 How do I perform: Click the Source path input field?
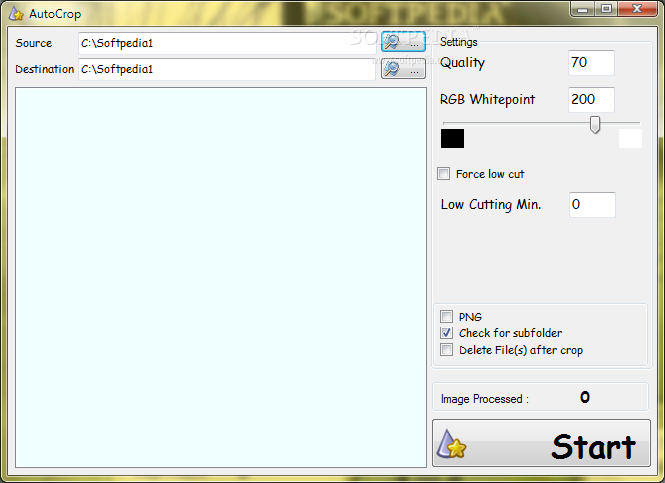pos(227,43)
